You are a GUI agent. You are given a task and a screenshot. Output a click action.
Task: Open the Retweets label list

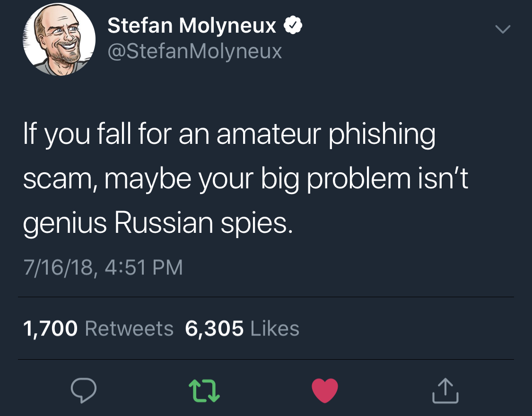129,328
